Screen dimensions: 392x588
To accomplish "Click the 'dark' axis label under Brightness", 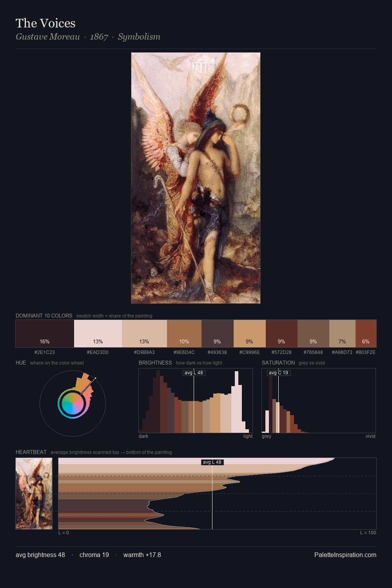I will coord(143,436).
